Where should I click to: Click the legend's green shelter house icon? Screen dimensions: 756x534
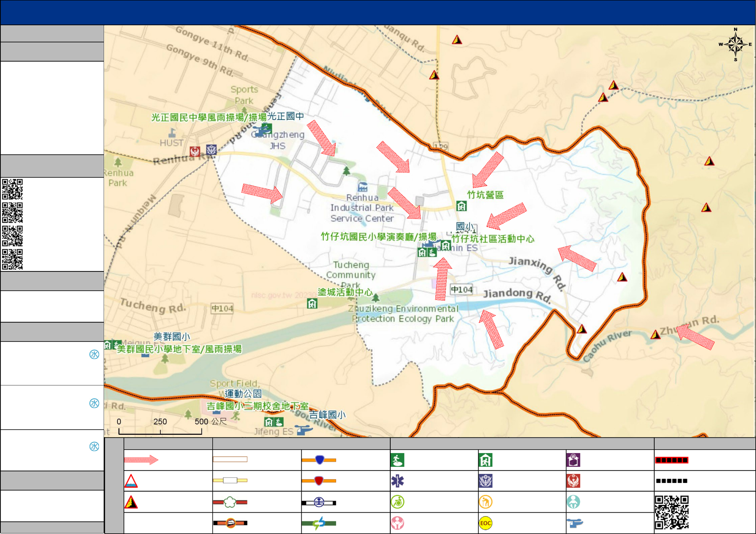tap(486, 460)
